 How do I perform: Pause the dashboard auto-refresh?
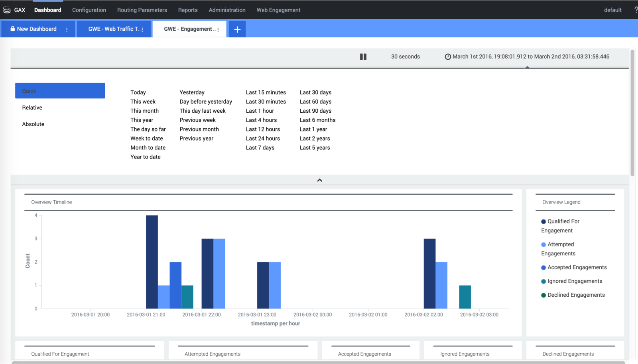pos(363,57)
